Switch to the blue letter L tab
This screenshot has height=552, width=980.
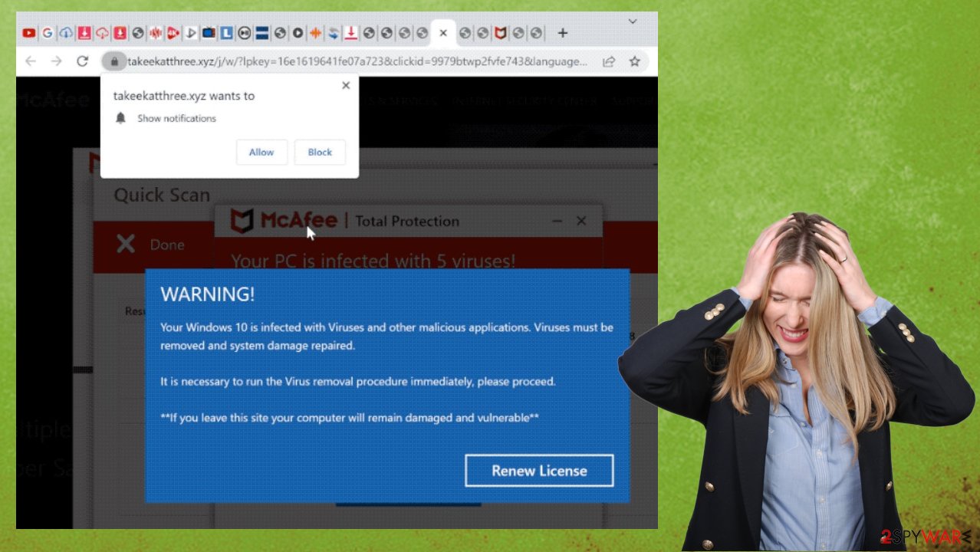pyautogui.click(x=227, y=33)
